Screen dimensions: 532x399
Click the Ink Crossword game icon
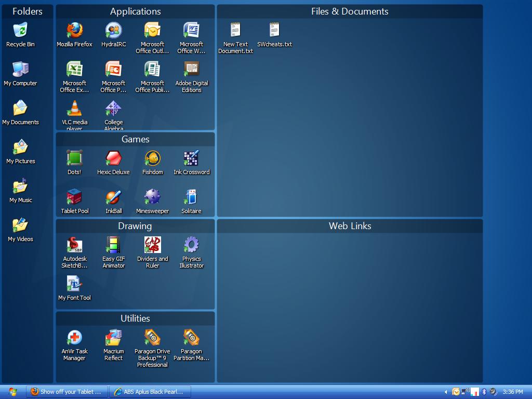tap(191, 158)
